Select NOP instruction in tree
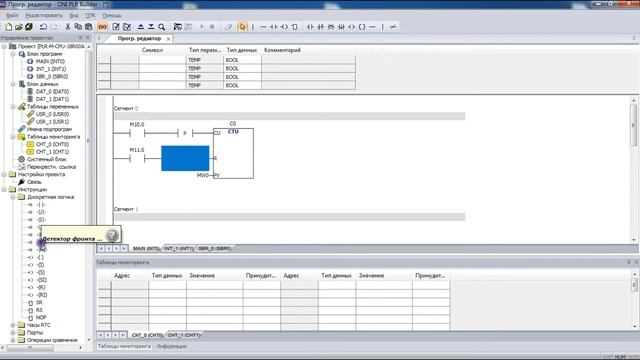Image resolution: width=640 pixels, height=360 pixels. pyautogui.click(x=41, y=318)
